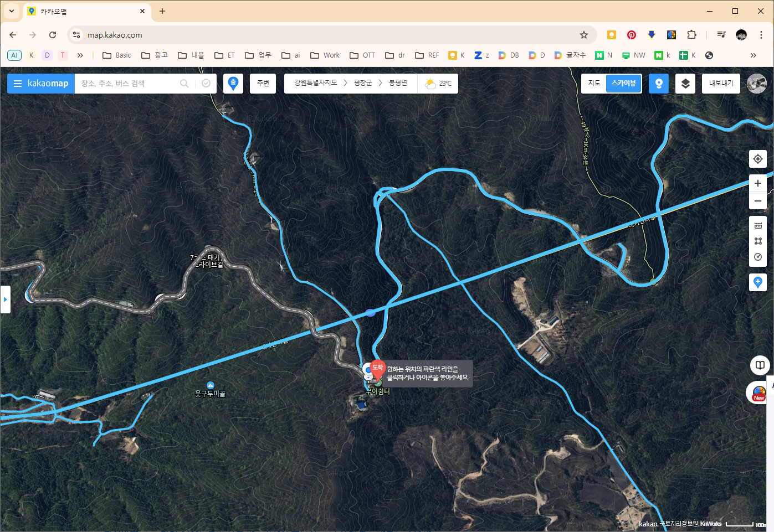Viewport: 774px width, 532px height.
Task: Open a new browser tab
Action: (x=162, y=11)
